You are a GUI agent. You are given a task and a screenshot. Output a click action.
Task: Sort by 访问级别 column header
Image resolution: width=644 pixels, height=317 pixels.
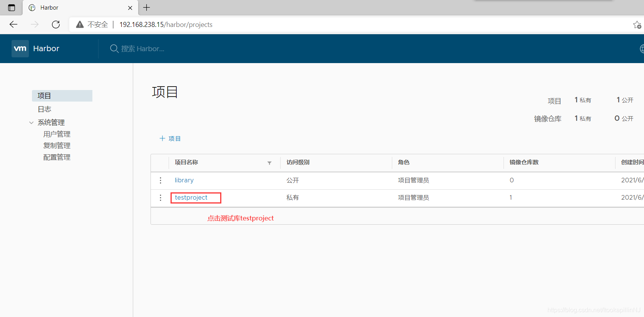298,162
